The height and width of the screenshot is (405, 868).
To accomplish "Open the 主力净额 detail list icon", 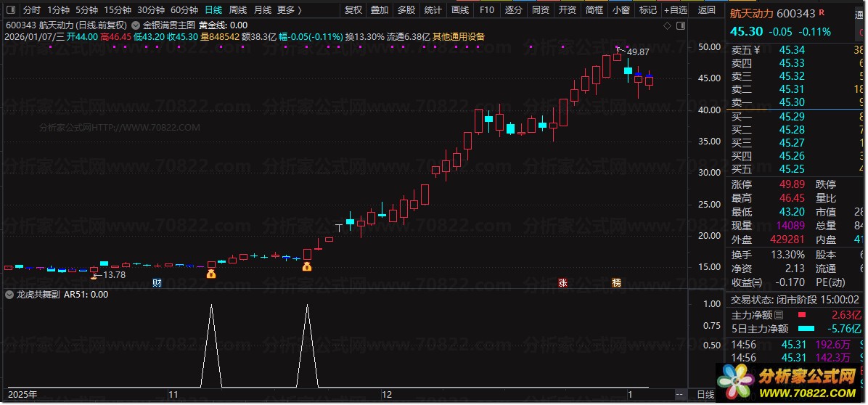I will coord(779,316).
